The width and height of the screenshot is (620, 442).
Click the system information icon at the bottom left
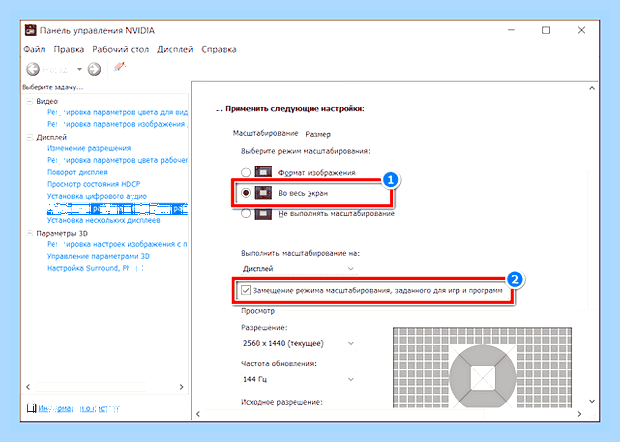pos(31,408)
